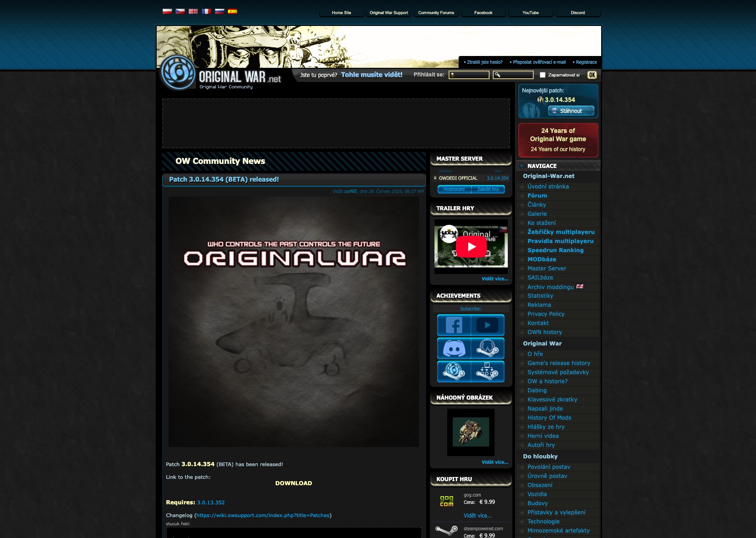Open Community Forums in top menu
Viewport: 756px width, 538px height.
(x=436, y=13)
